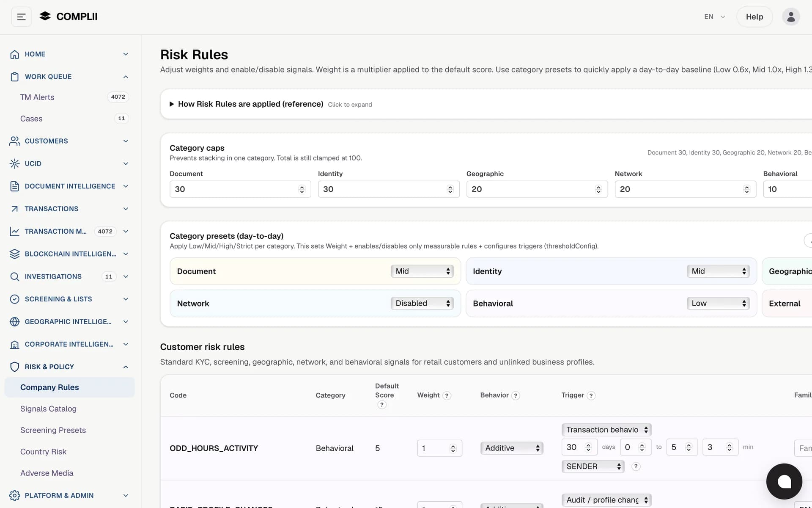
Task: Open the Audit / profile change dropdown
Action: click(x=606, y=500)
